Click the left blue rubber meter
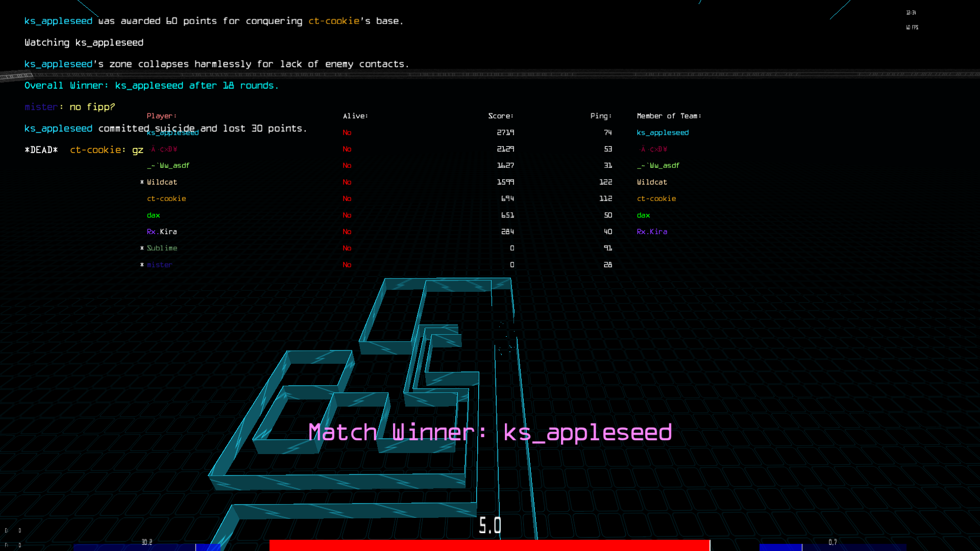The width and height of the screenshot is (980, 551). 147,547
